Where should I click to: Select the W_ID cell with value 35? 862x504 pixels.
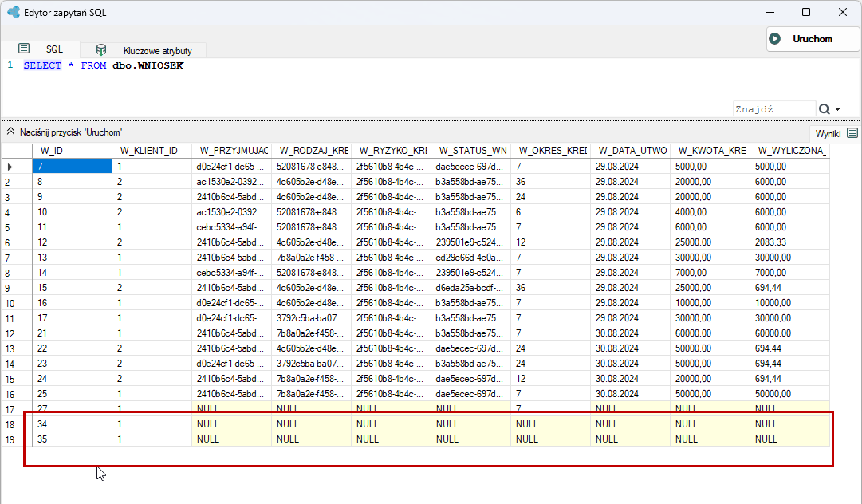(x=72, y=439)
